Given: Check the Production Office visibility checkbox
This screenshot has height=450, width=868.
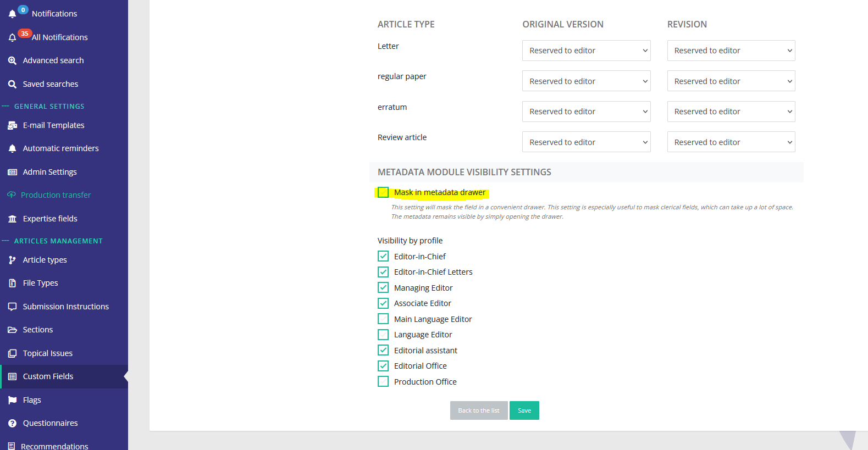Looking at the screenshot, I should (383, 381).
